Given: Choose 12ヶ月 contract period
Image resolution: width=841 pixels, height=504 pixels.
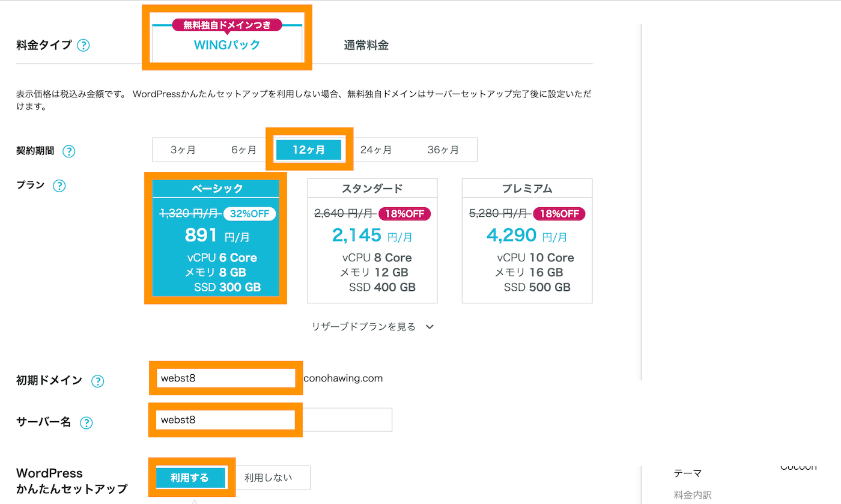Looking at the screenshot, I should click(x=309, y=150).
